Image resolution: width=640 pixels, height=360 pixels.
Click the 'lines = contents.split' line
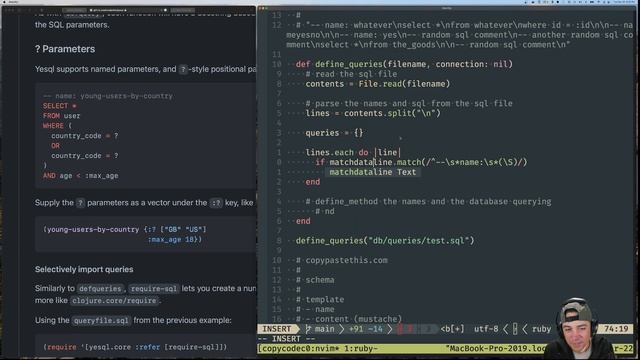[373, 113]
